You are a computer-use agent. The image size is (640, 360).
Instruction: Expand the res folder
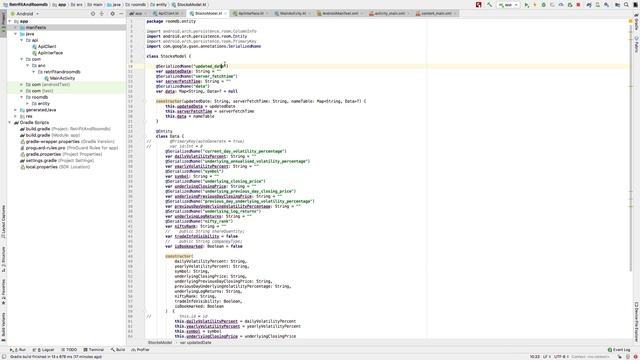16,116
